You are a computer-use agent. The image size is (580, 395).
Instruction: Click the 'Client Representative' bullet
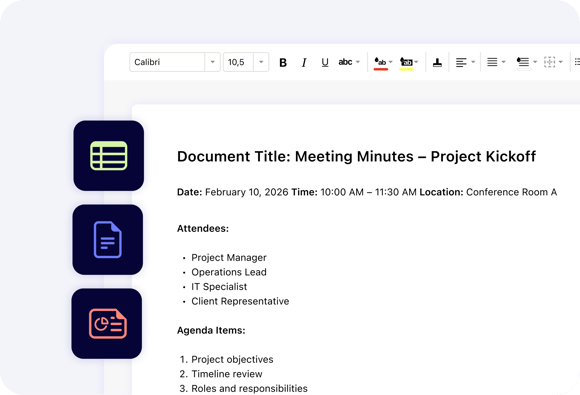point(240,301)
